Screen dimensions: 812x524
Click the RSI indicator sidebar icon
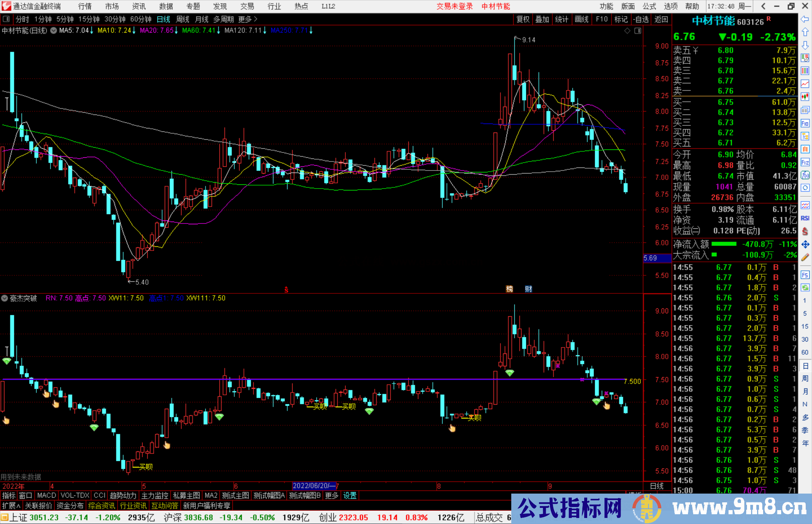805,218
